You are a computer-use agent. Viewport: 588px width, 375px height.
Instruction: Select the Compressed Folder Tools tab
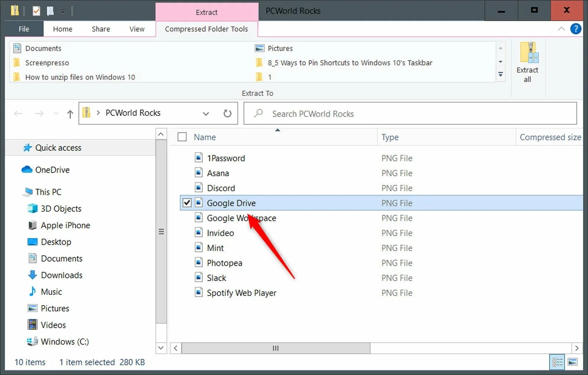207,29
